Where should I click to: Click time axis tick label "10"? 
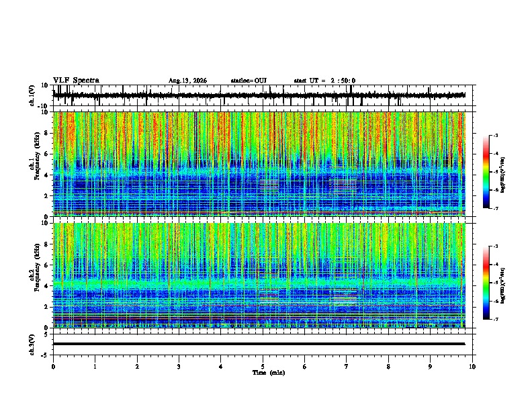point(472,367)
